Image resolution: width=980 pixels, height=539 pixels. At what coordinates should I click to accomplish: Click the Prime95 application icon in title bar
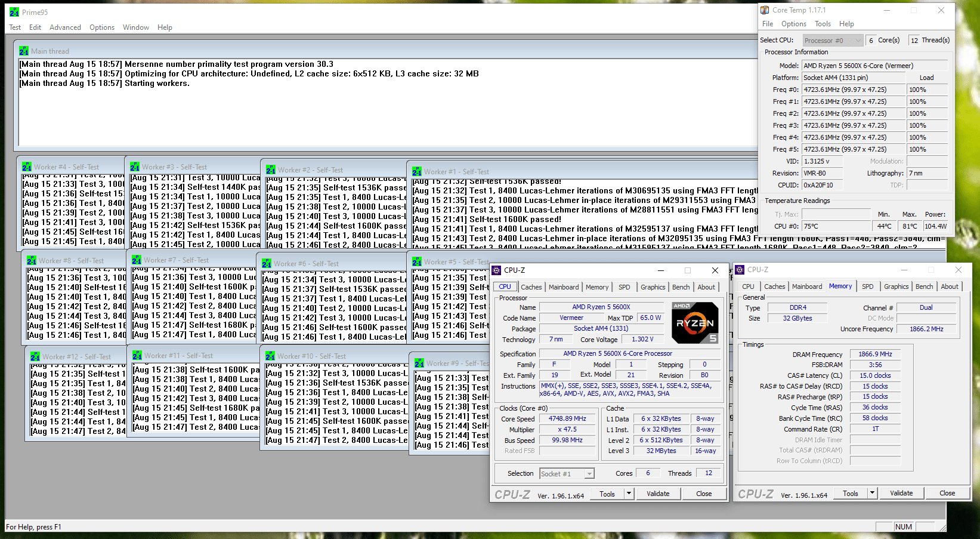click(x=14, y=12)
